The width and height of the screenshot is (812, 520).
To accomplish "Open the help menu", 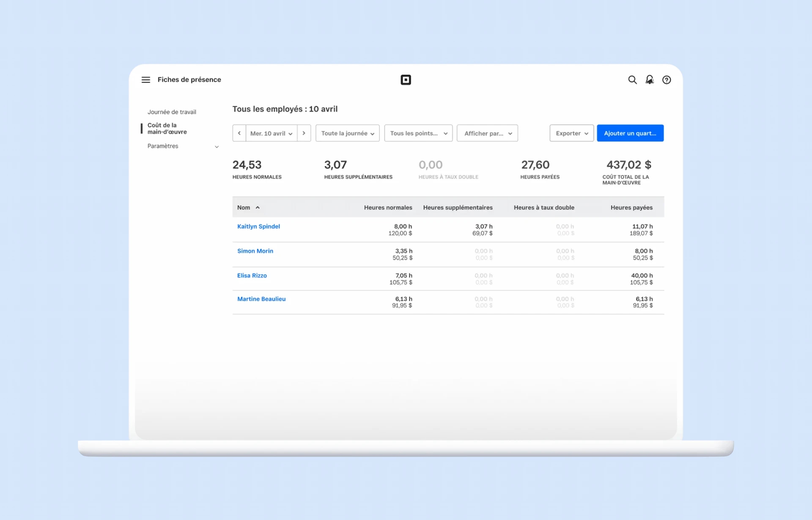I will [x=666, y=80].
